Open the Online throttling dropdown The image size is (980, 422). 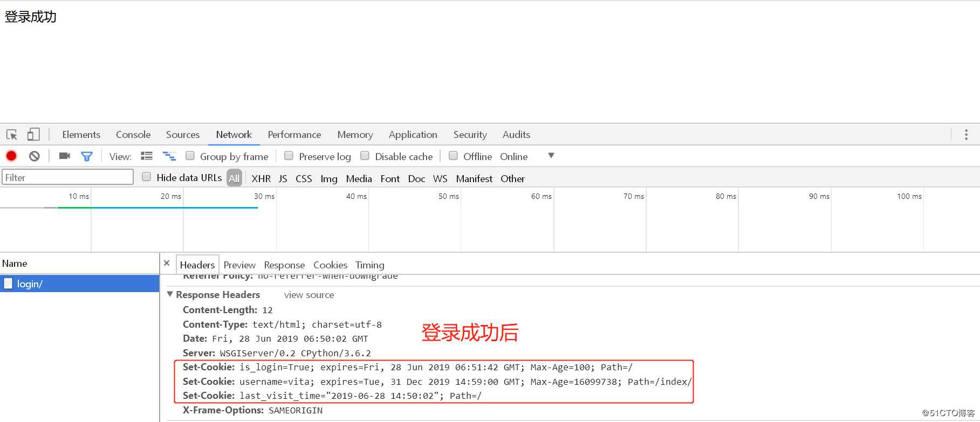[527, 156]
